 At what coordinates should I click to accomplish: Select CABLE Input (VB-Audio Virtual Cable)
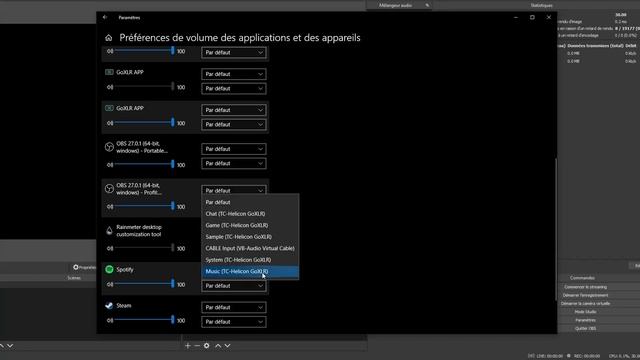point(250,248)
